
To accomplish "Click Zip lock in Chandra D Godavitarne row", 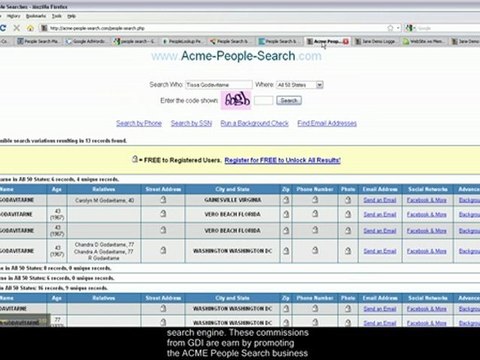I will coord(286,251).
